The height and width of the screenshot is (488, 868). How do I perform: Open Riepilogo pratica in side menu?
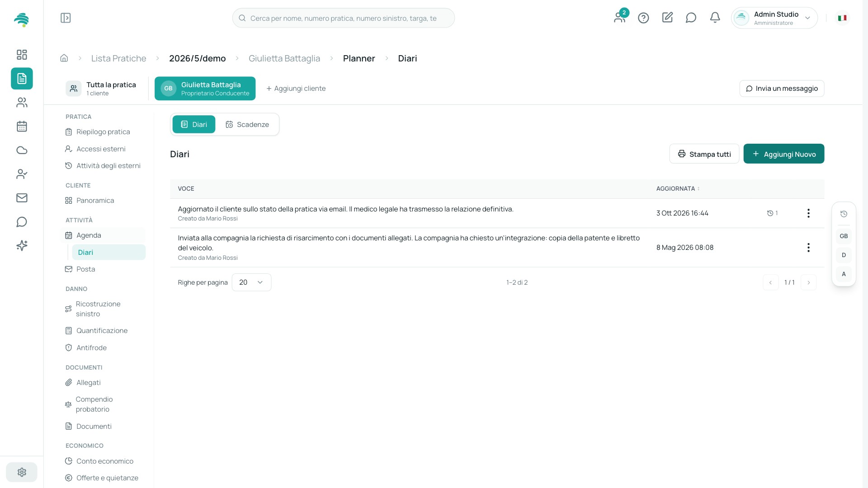103,132
